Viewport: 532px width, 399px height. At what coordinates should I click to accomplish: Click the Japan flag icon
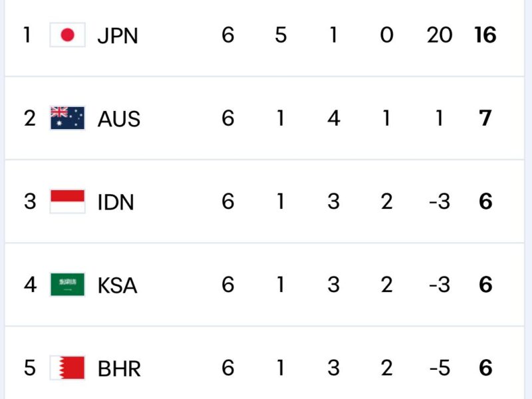point(67,35)
